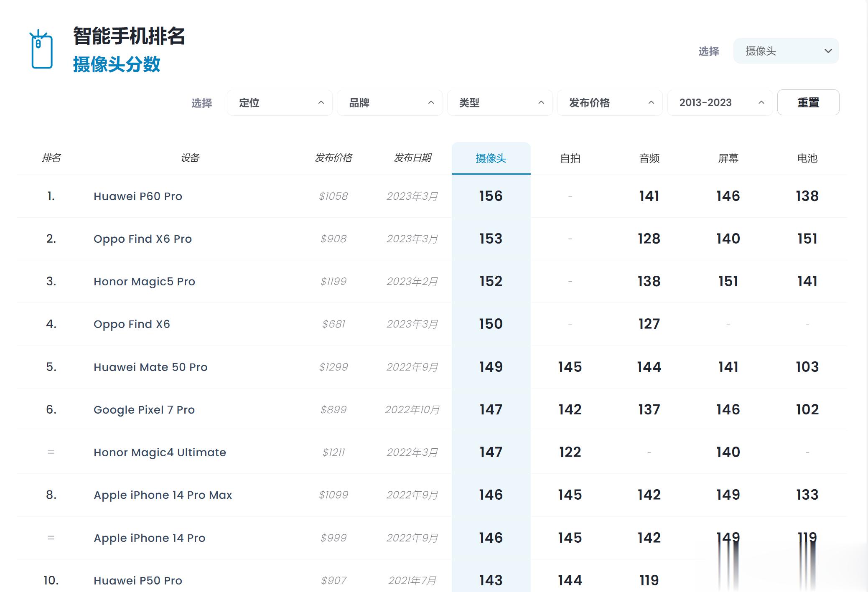Switch to the 电池 column tab
868x592 pixels.
coord(807,158)
